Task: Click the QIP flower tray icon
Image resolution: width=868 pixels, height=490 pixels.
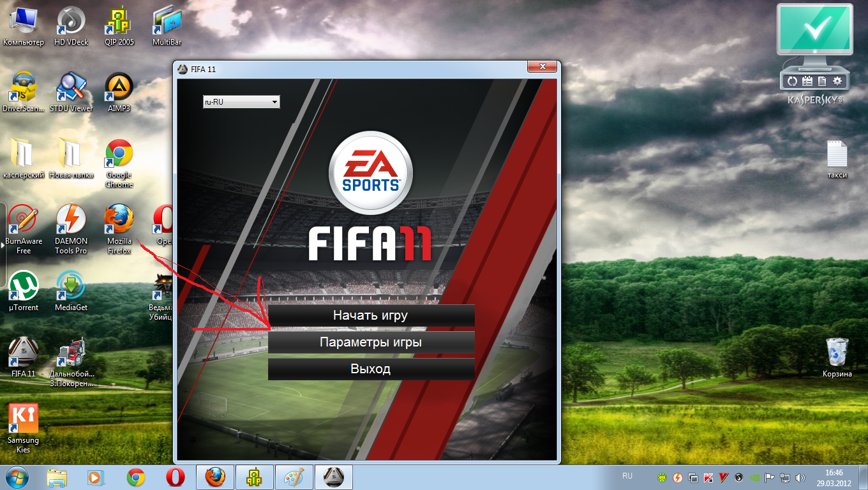Action: pos(662,477)
